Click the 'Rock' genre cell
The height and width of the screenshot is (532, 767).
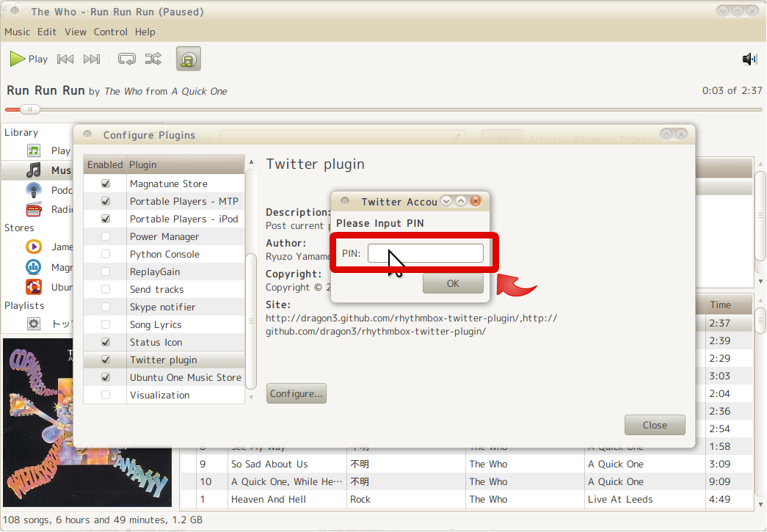(360, 499)
